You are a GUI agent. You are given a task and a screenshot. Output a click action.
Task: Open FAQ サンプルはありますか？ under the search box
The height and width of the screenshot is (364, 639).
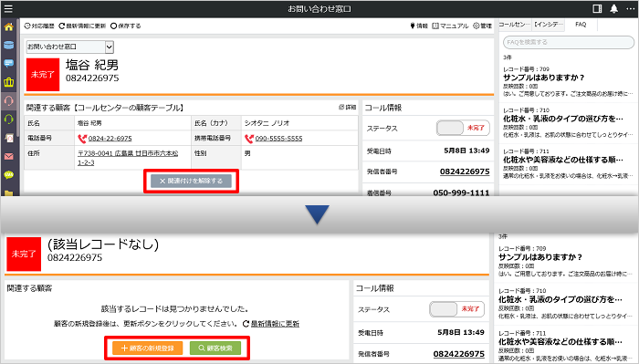click(x=544, y=78)
